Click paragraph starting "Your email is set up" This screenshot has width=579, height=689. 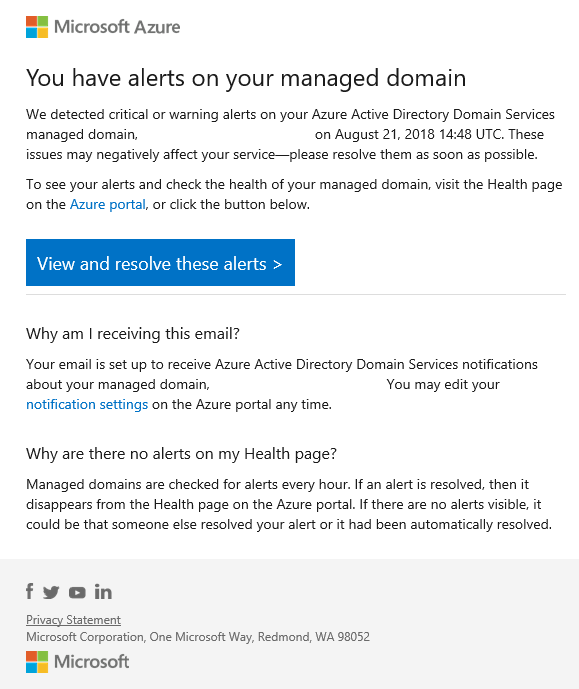click(x=282, y=384)
